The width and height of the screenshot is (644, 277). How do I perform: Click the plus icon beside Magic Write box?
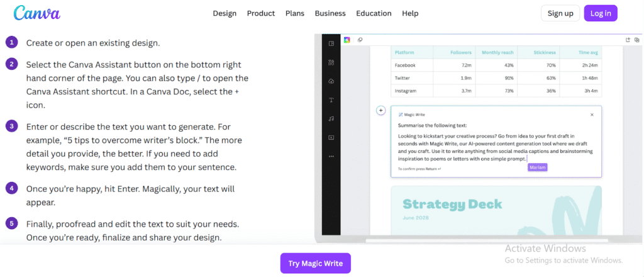click(380, 111)
